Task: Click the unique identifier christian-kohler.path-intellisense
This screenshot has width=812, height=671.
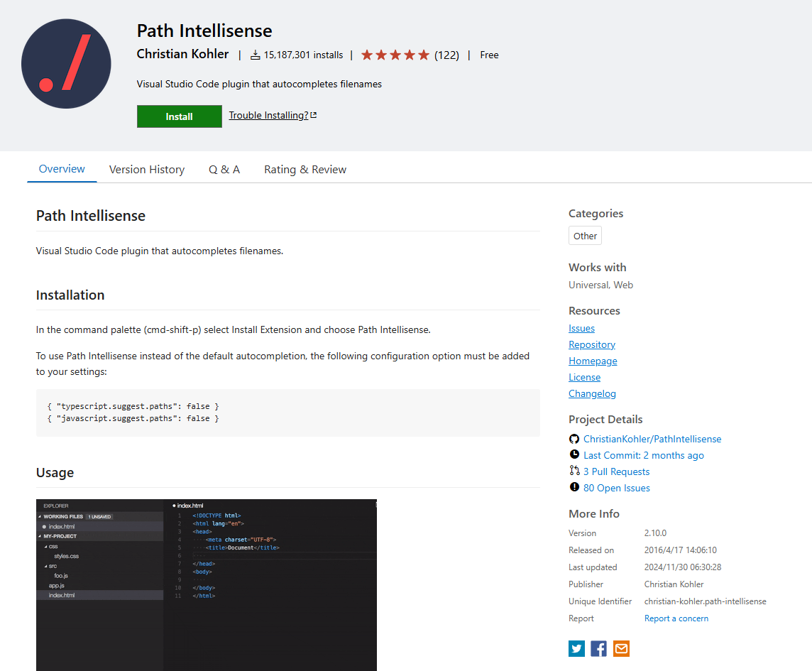Action: tap(705, 601)
